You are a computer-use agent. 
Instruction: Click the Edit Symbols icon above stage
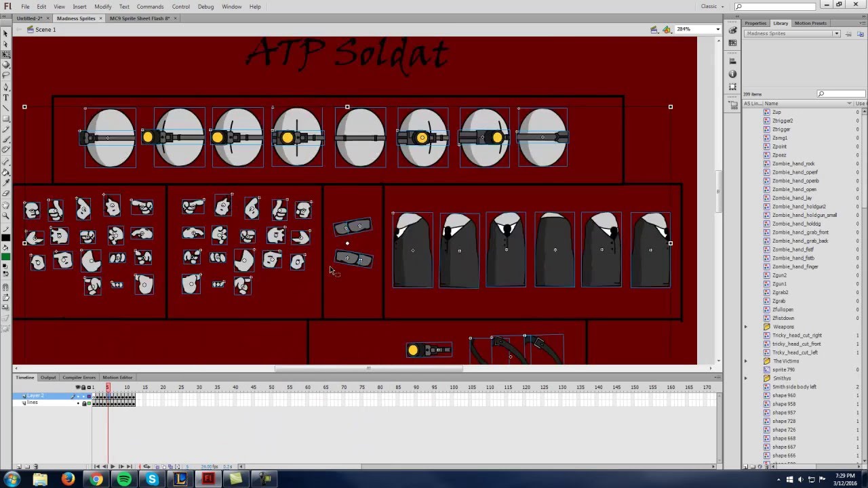(x=667, y=29)
